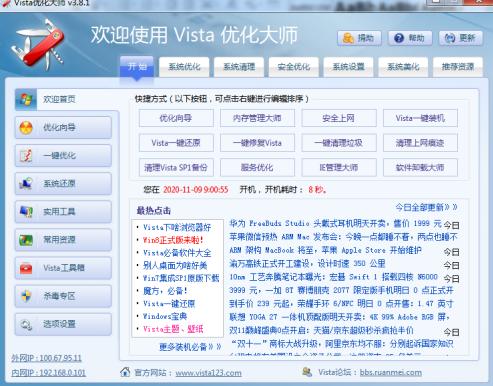Click the Windows logo icon beside 欢迎首页
The width and height of the screenshot is (493, 386).
(x=26, y=99)
